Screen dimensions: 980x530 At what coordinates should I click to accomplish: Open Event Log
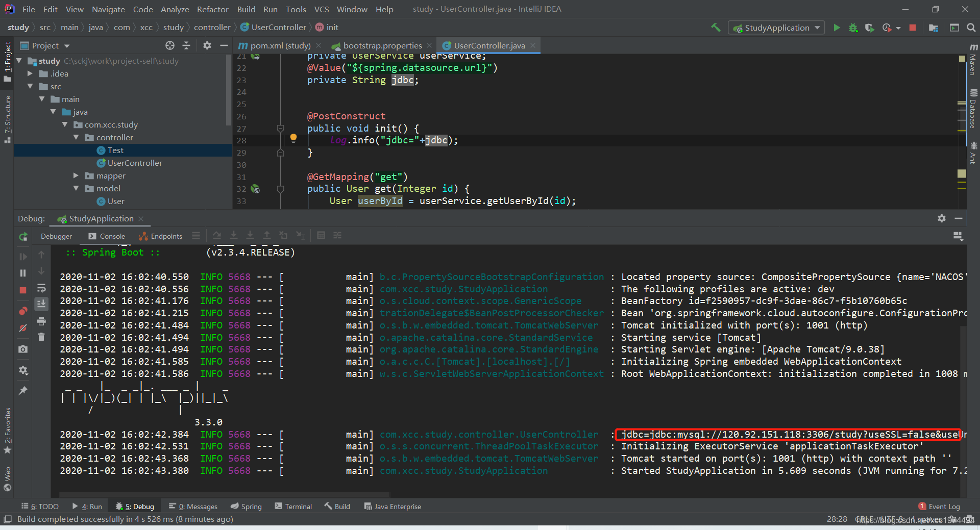(x=939, y=507)
